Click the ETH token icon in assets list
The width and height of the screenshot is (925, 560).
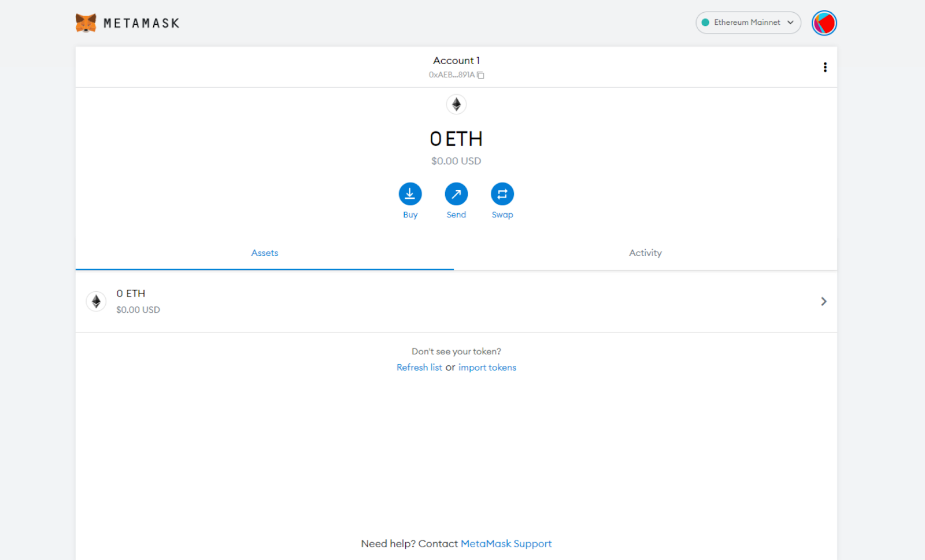point(96,301)
